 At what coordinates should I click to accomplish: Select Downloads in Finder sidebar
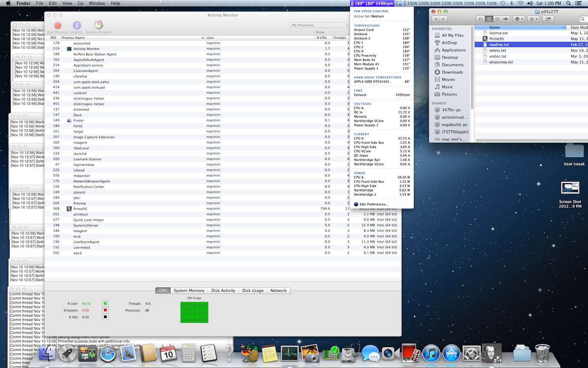pyautogui.click(x=452, y=72)
